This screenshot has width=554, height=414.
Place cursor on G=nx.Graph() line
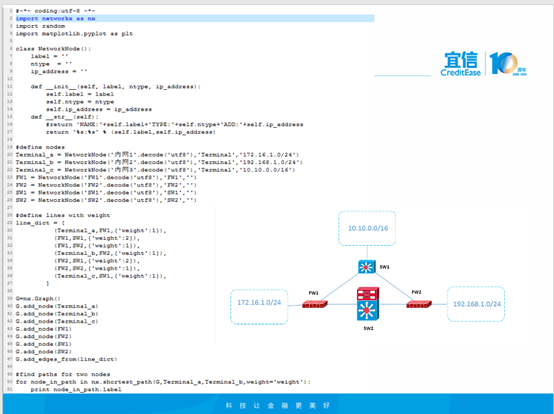pyautogui.click(x=38, y=298)
